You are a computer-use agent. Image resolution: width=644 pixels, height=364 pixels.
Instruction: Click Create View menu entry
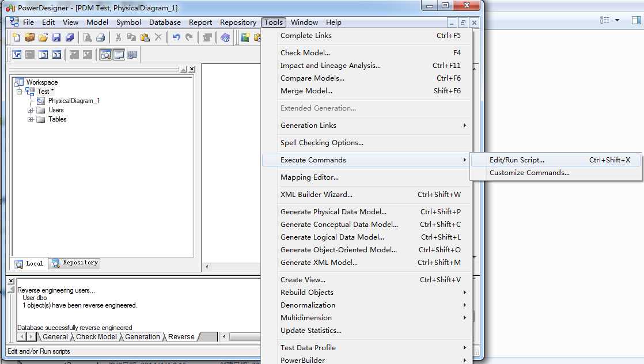tap(367, 280)
